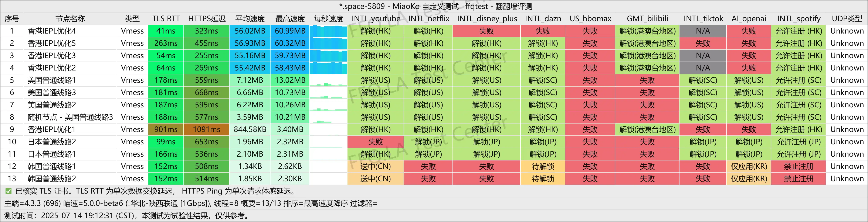The image size is (868, 222).
Task: Click the 323ms HTTPS latency cell
Action: click(207, 31)
